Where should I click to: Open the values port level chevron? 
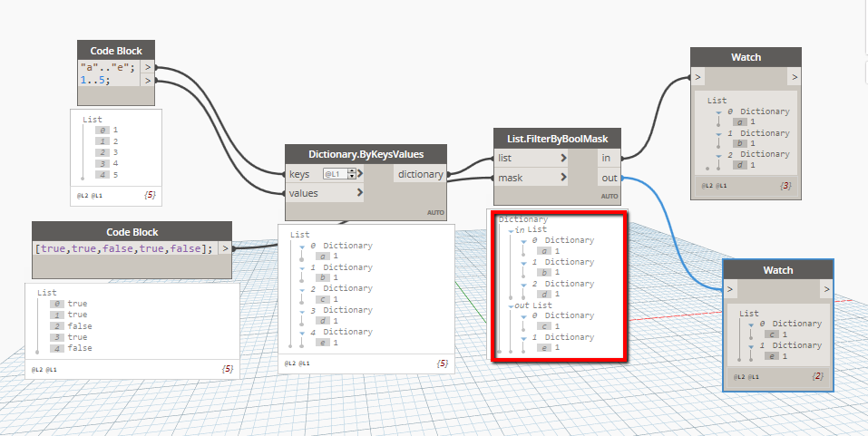click(x=360, y=193)
